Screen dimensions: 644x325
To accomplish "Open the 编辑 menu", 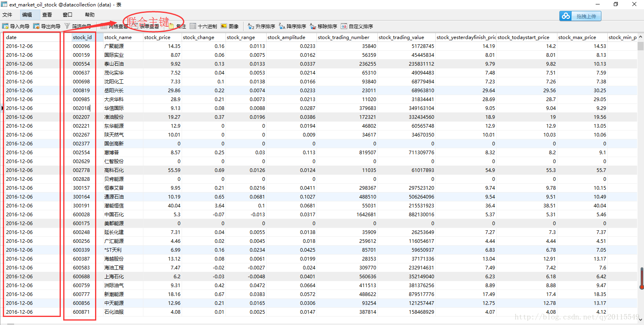I will tap(27, 15).
